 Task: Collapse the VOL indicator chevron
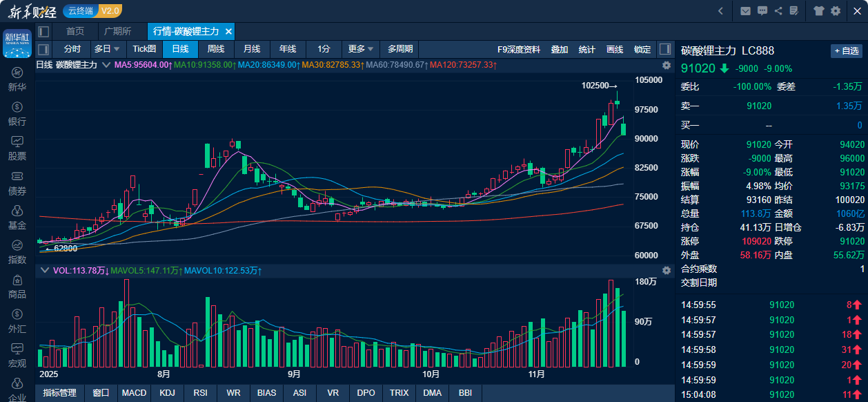(x=45, y=270)
